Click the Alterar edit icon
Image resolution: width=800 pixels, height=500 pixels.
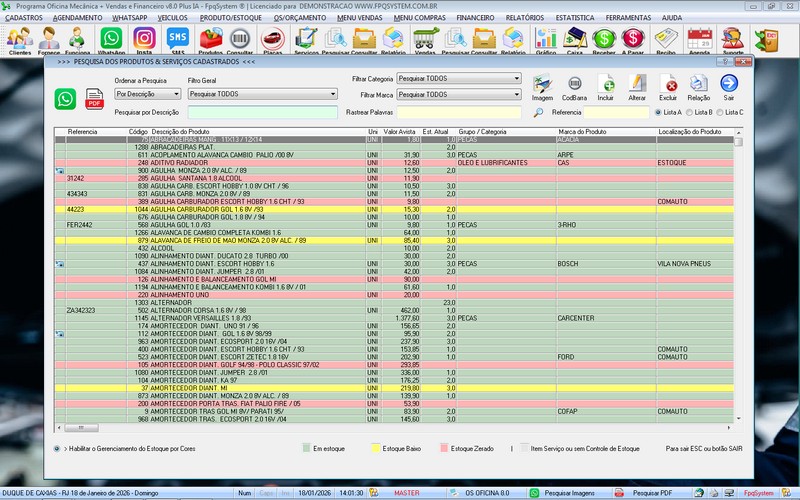(x=637, y=84)
